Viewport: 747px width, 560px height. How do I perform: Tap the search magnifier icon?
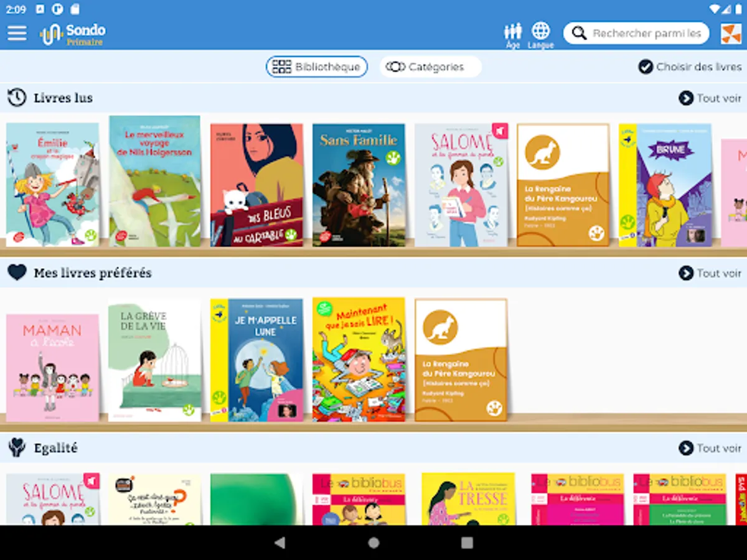pyautogui.click(x=579, y=33)
